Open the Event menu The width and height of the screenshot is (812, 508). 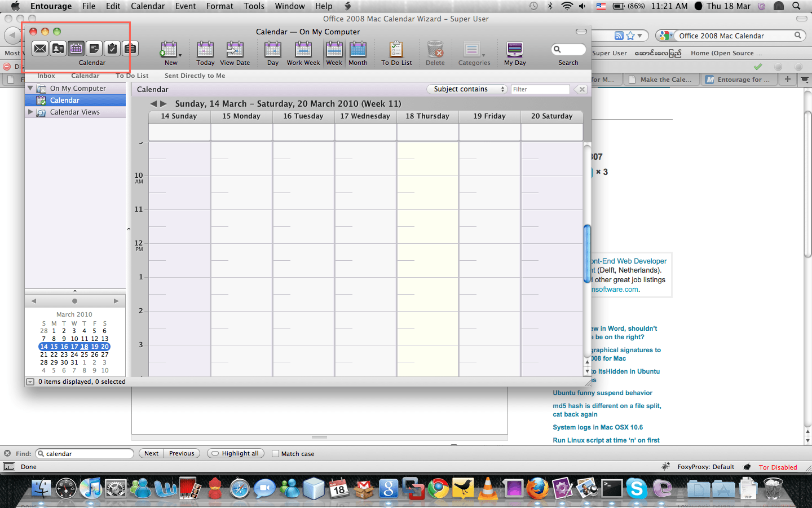coord(186,6)
